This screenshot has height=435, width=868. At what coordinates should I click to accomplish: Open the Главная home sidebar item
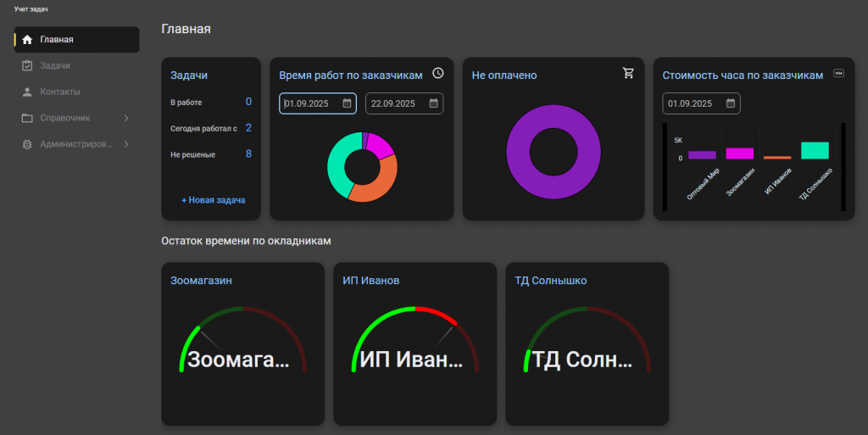76,39
